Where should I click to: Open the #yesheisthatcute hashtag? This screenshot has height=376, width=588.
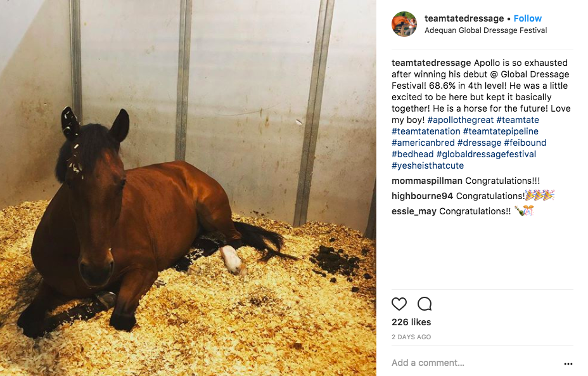coord(428,165)
